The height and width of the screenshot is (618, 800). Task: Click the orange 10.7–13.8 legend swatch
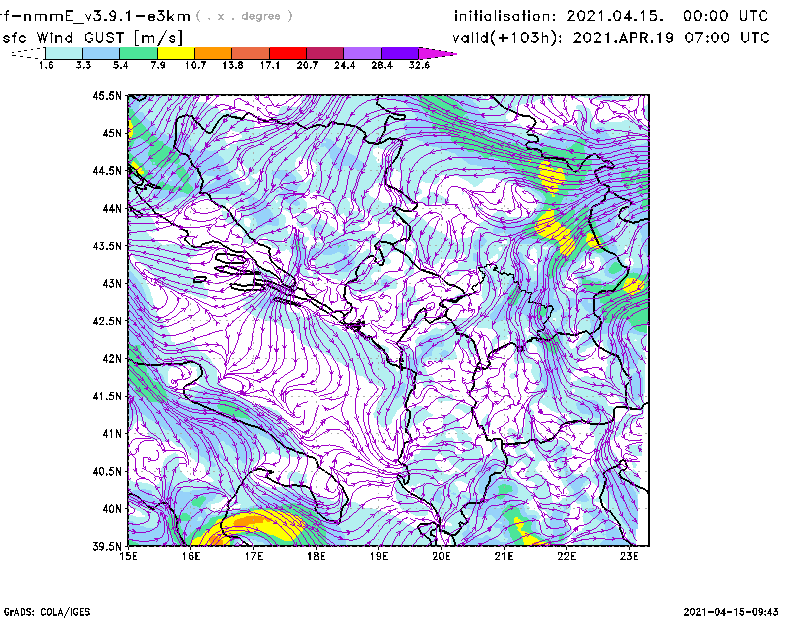point(213,53)
